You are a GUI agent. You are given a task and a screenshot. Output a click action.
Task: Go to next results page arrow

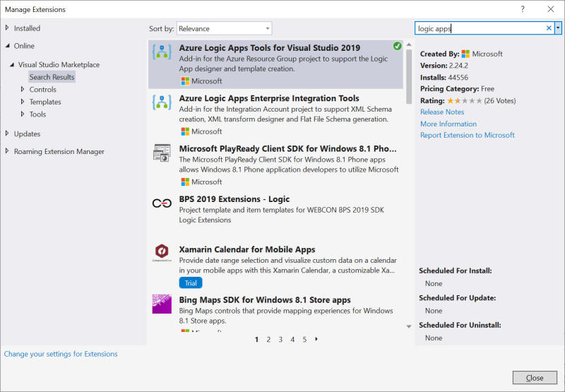(316, 339)
